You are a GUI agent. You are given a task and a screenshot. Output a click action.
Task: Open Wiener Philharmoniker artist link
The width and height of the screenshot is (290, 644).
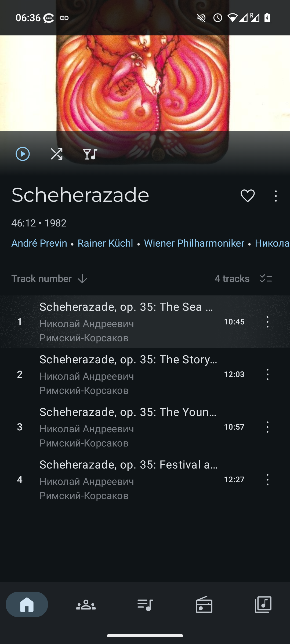194,243
